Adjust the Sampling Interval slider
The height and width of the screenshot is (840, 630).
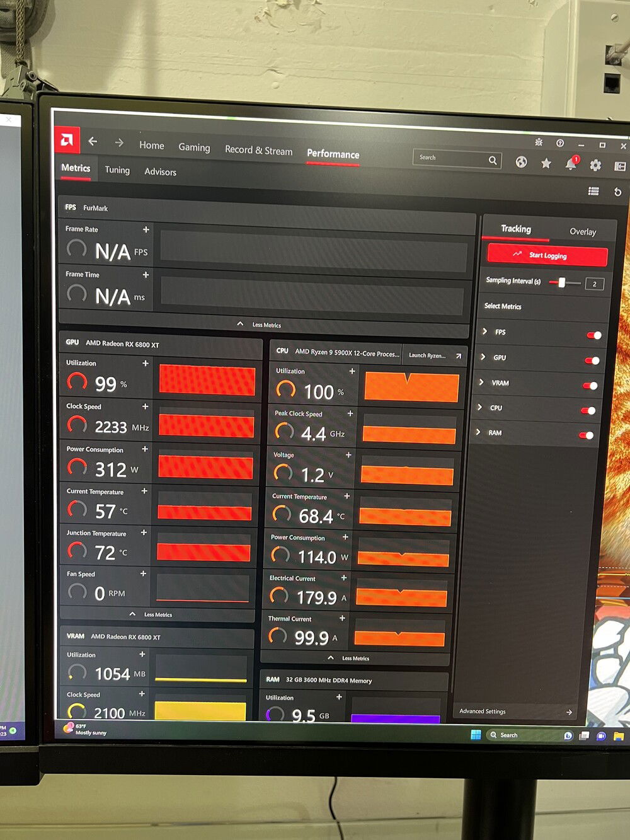point(562,282)
